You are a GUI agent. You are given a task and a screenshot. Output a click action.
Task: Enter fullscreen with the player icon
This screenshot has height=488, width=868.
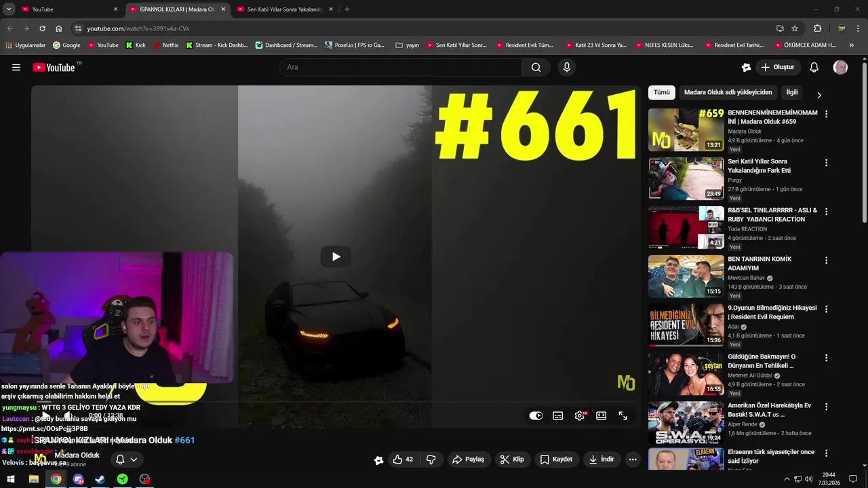[x=623, y=415]
